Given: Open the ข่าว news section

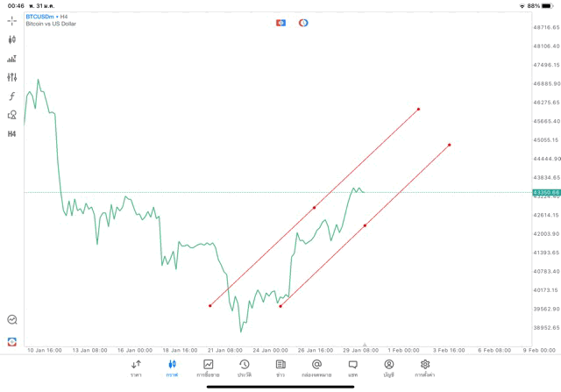Looking at the screenshot, I should coord(280,368).
